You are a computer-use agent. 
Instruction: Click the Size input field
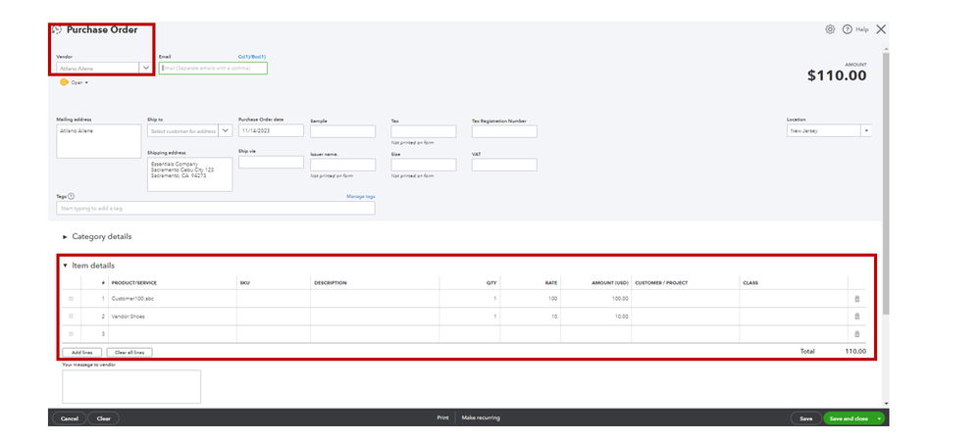point(424,165)
